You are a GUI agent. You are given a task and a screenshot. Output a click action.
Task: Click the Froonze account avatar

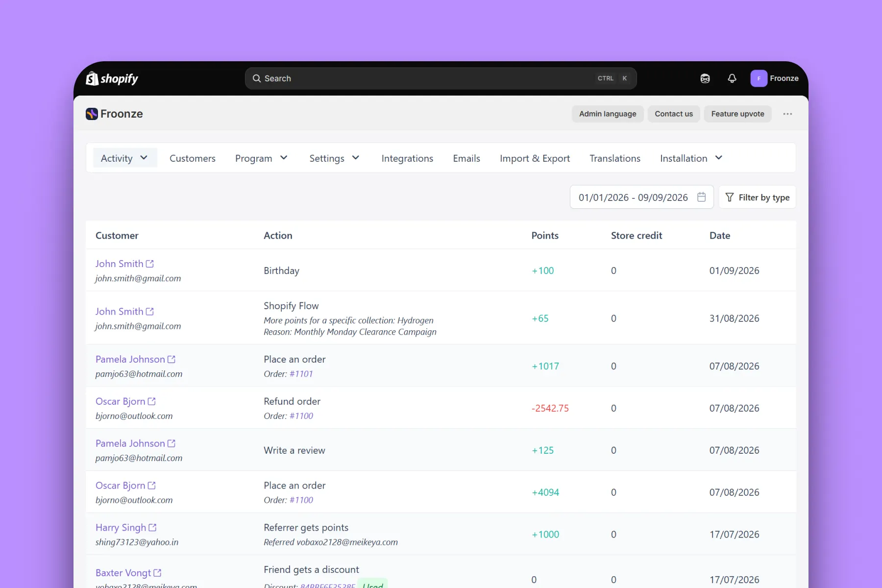759,78
